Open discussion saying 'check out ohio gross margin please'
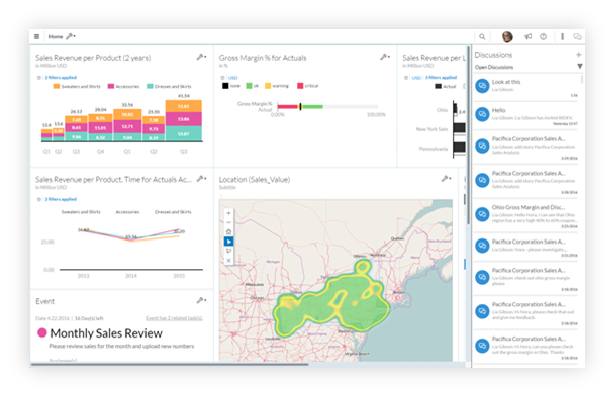 pyautogui.click(x=526, y=278)
